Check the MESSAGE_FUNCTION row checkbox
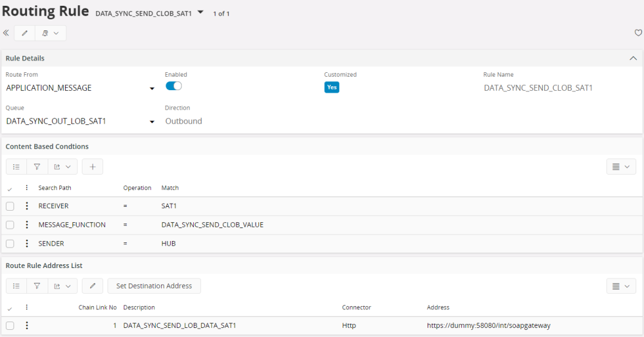Viewport: 644px width, 337px height. pyautogui.click(x=10, y=225)
